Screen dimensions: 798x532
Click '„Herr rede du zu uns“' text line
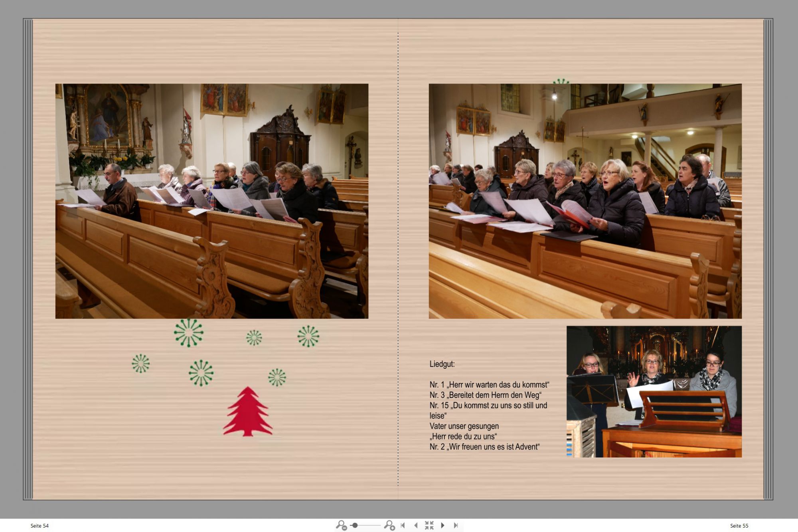click(x=463, y=437)
